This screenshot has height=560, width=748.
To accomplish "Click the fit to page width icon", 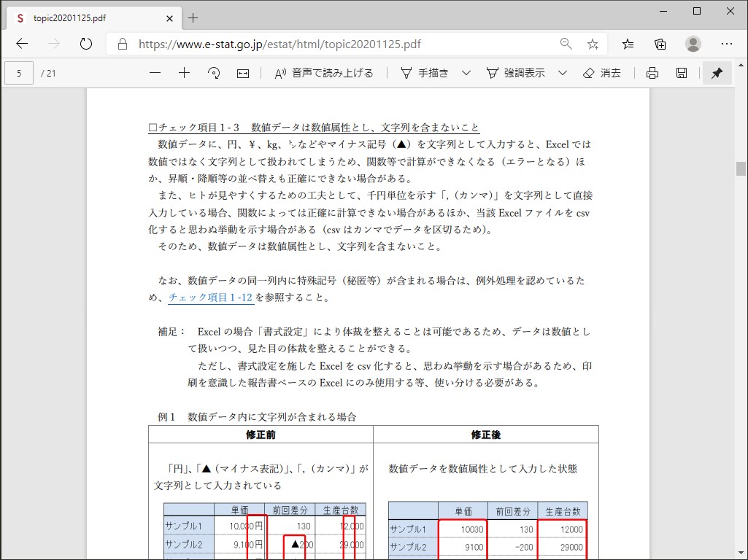I will (243, 73).
